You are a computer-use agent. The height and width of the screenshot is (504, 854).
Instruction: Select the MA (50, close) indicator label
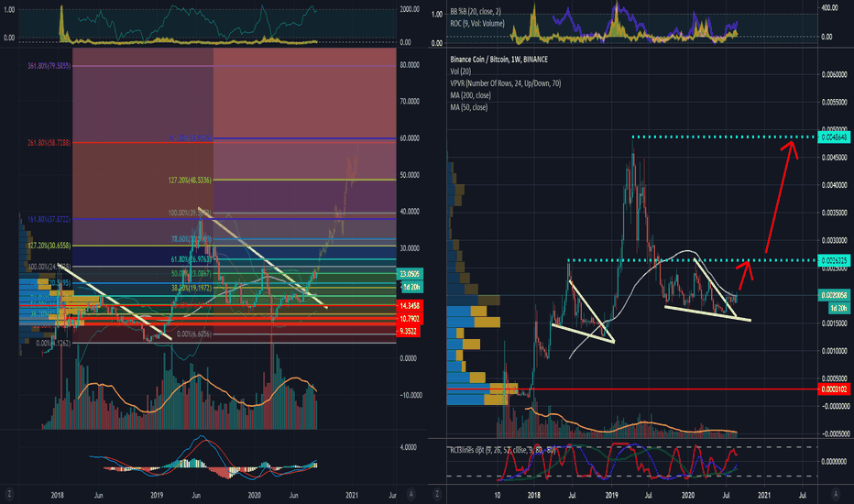pos(469,107)
